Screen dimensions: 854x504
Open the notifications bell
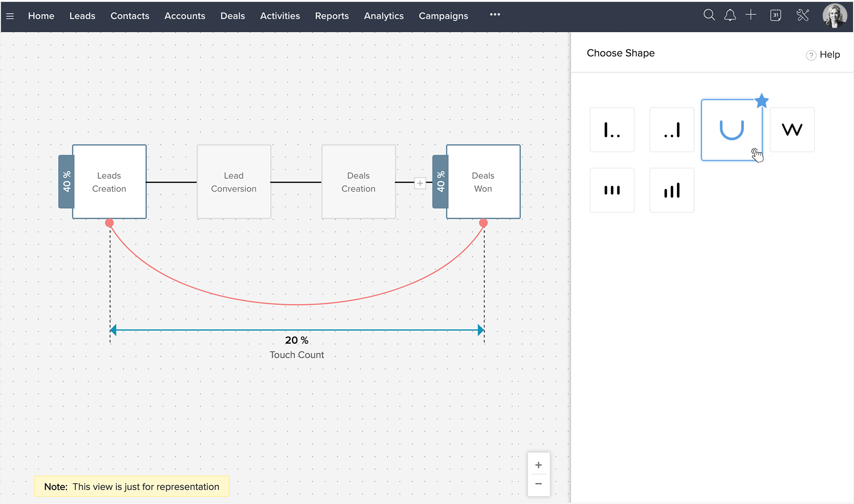click(730, 15)
